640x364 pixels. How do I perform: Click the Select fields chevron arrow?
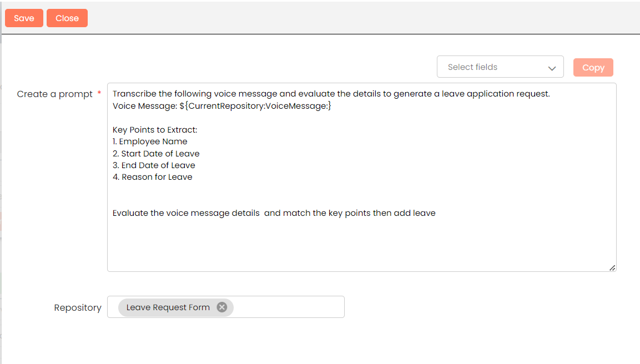coord(552,68)
